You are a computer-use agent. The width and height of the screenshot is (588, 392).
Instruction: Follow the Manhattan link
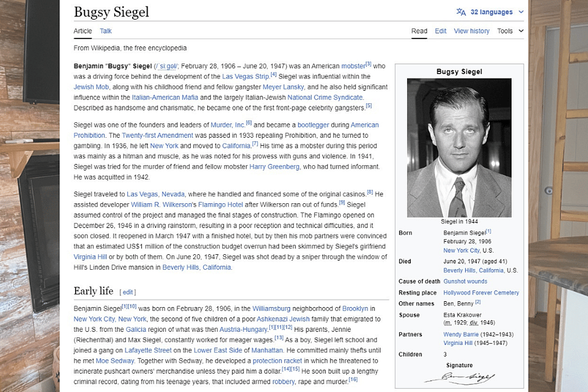[x=267, y=350]
